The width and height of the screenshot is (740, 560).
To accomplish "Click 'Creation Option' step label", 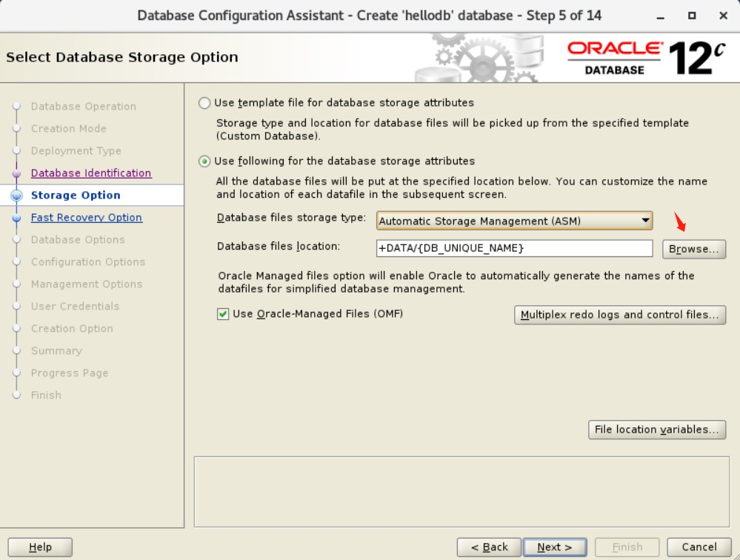I will tap(72, 328).
